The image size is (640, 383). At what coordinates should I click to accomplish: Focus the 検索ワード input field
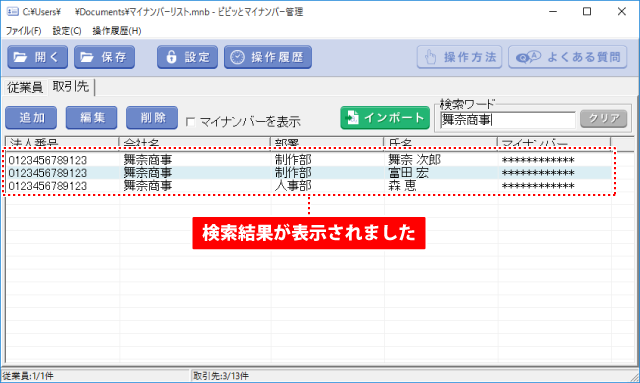pyautogui.click(x=508, y=120)
